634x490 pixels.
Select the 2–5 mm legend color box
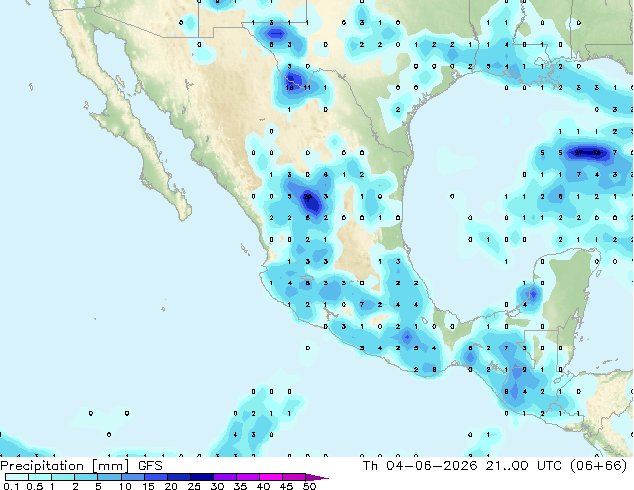pyautogui.click(x=86, y=477)
